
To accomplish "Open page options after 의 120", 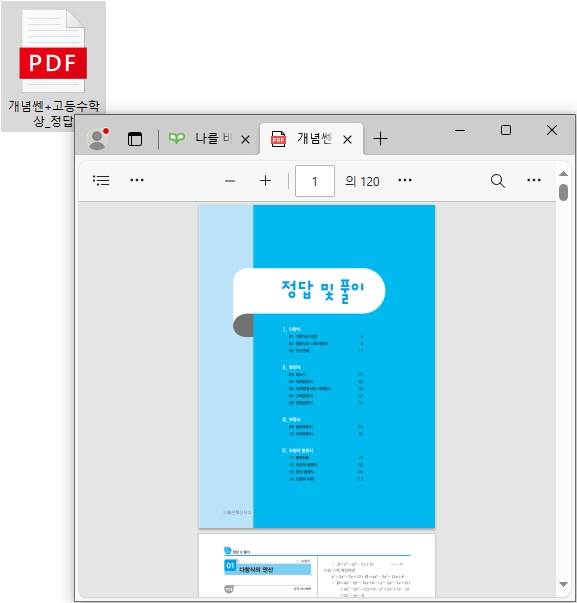I will (405, 180).
